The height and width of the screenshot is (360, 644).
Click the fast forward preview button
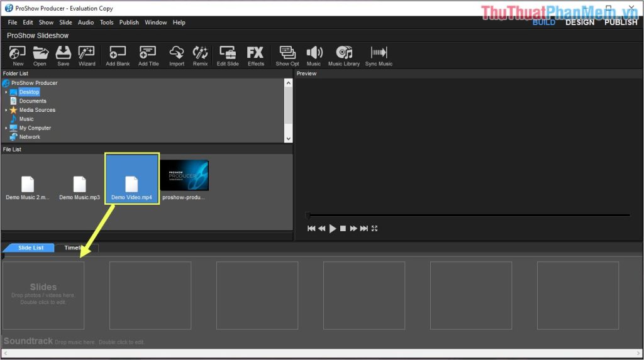(353, 229)
